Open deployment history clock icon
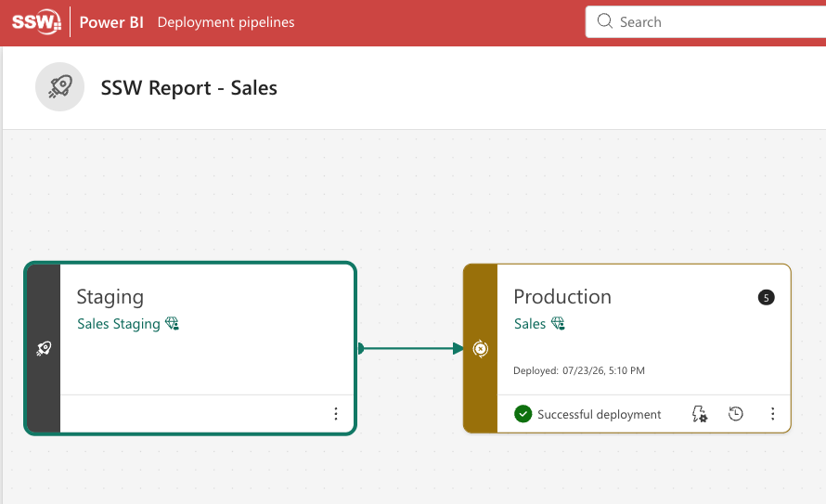 [736, 414]
